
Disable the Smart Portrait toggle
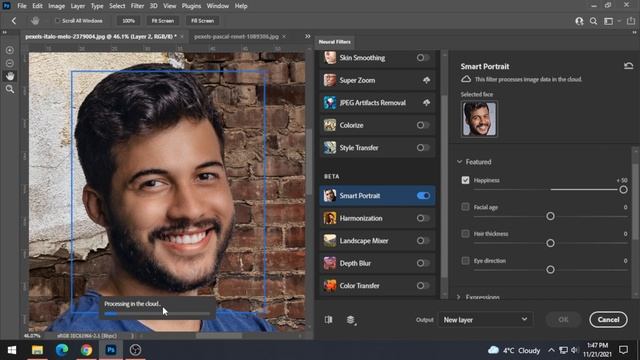point(423,196)
